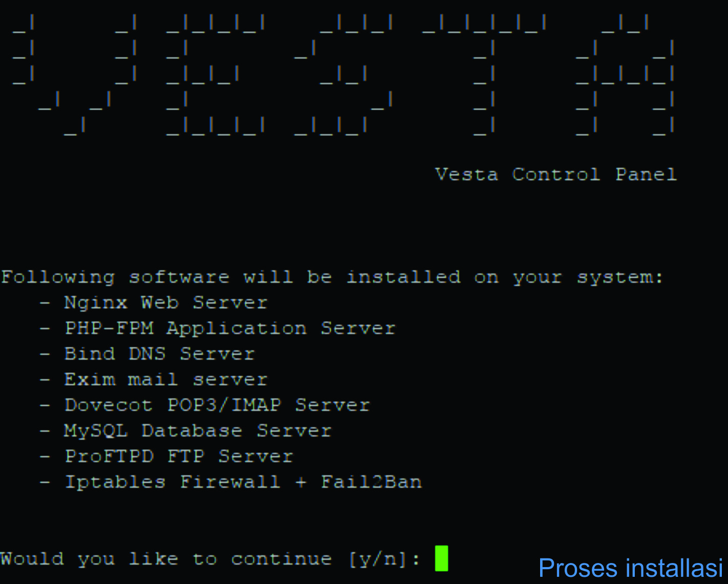Click the 'MySQL Database Server' line
Viewport: 728px width, 584px height.
[198, 431]
